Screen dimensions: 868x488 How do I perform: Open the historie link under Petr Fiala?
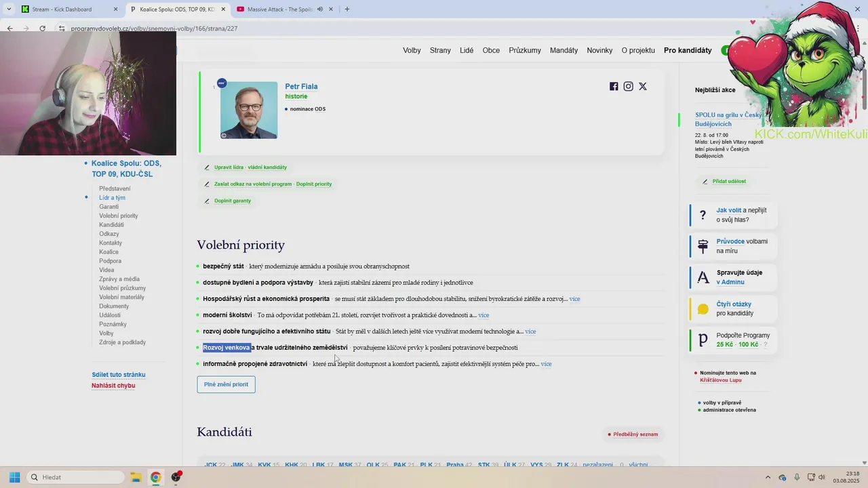296,96
